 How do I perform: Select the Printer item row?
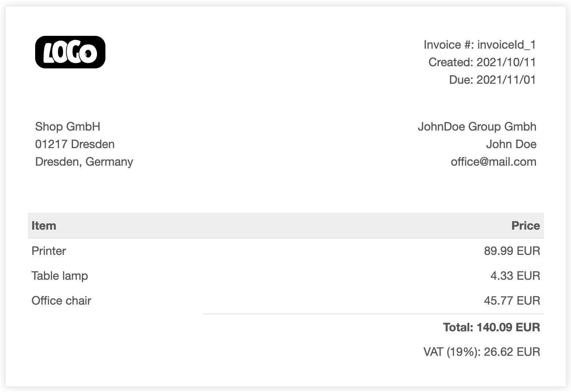(49, 251)
